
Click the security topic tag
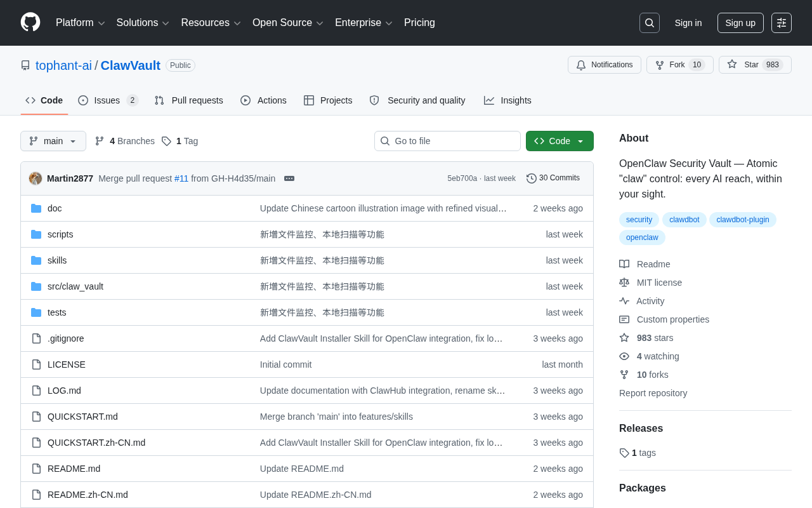[x=639, y=219]
